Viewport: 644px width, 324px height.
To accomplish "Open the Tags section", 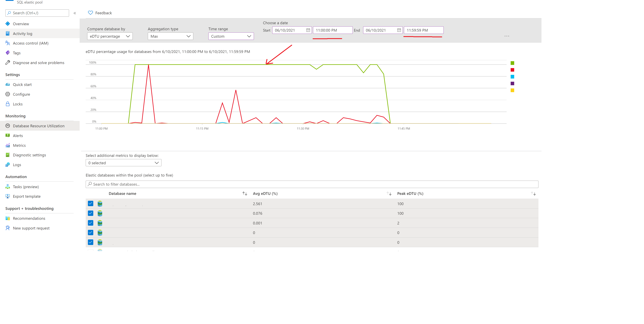I will tap(17, 53).
